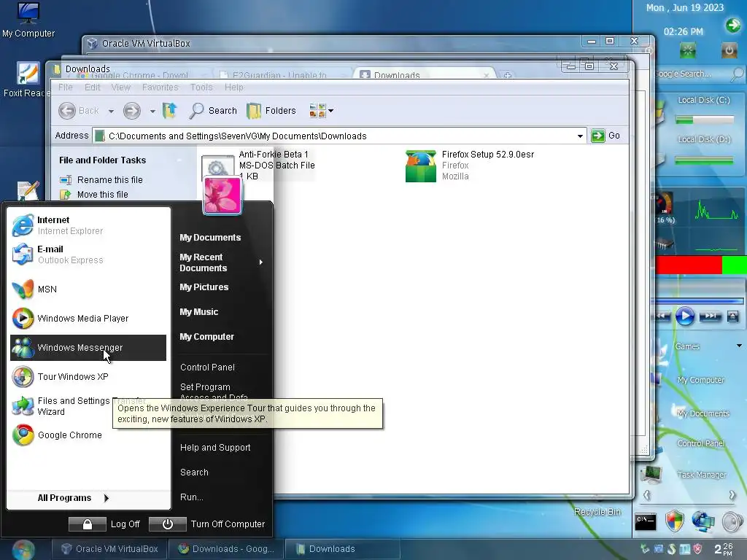This screenshot has width=747, height=560.
Task: Toggle the Folders pane button
Action: 271,111
